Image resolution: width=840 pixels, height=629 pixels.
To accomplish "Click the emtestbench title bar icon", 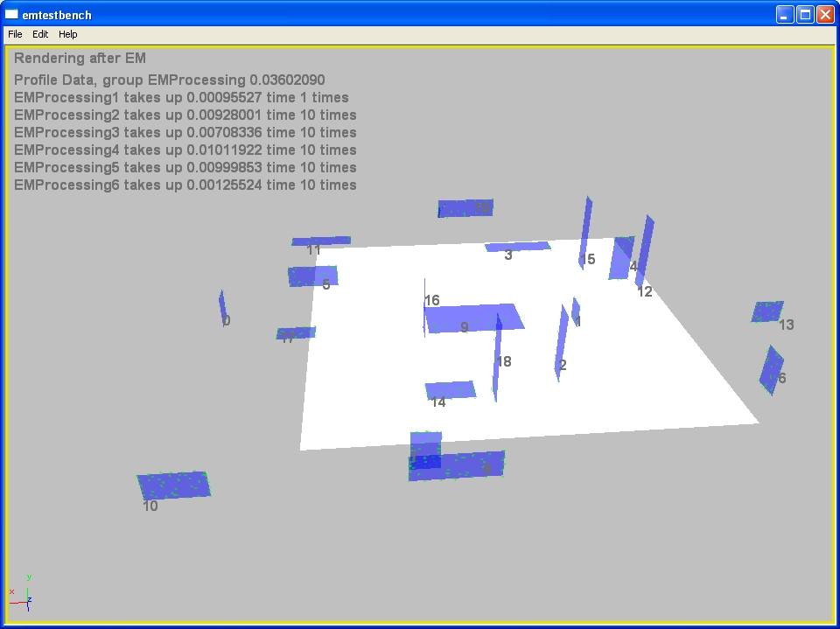I will pyautogui.click(x=12, y=14).
